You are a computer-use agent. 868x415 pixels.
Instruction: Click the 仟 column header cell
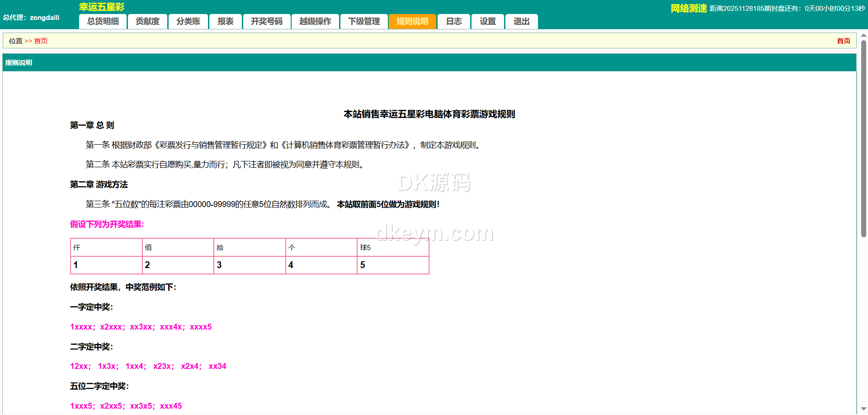[106, 247]
